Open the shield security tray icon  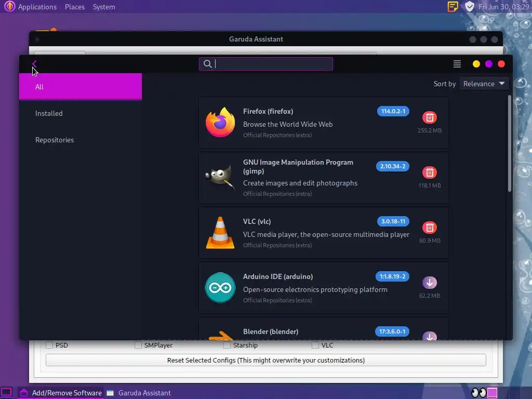pyautogui.click(x=470, y=6)
